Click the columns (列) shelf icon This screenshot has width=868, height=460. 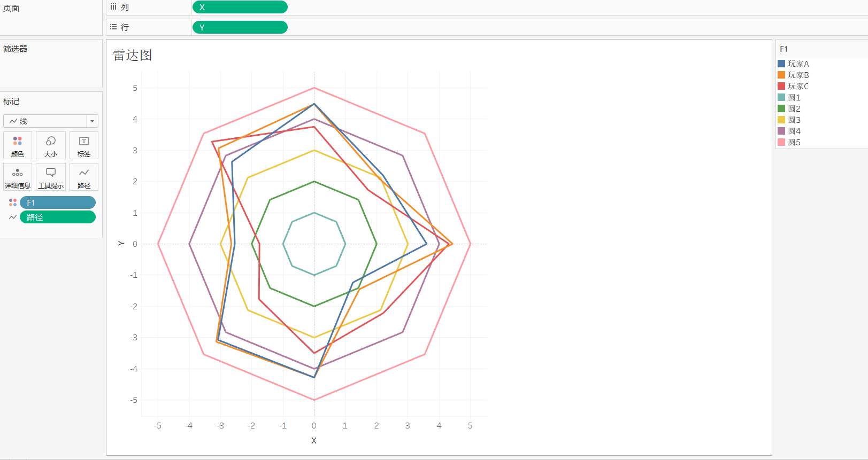coord(113,7)
